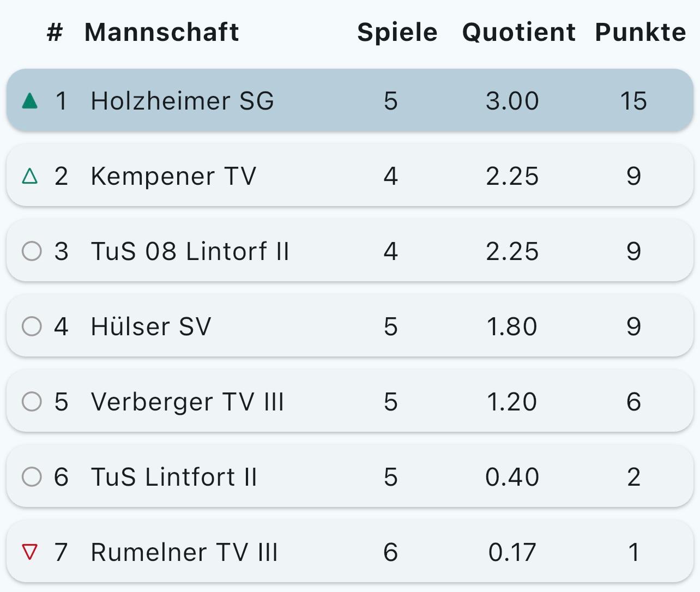Click the filled green triangle beside Holzheimer SG

click(x=31, y=101)
